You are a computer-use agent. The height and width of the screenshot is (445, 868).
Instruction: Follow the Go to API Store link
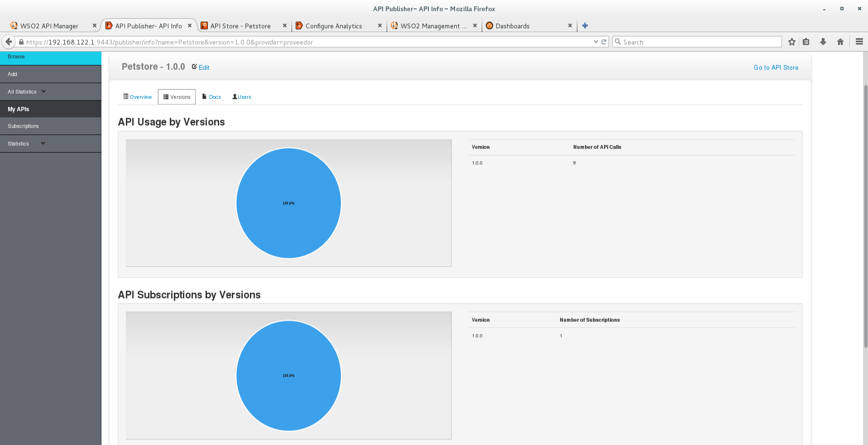(x=776, y=68)
